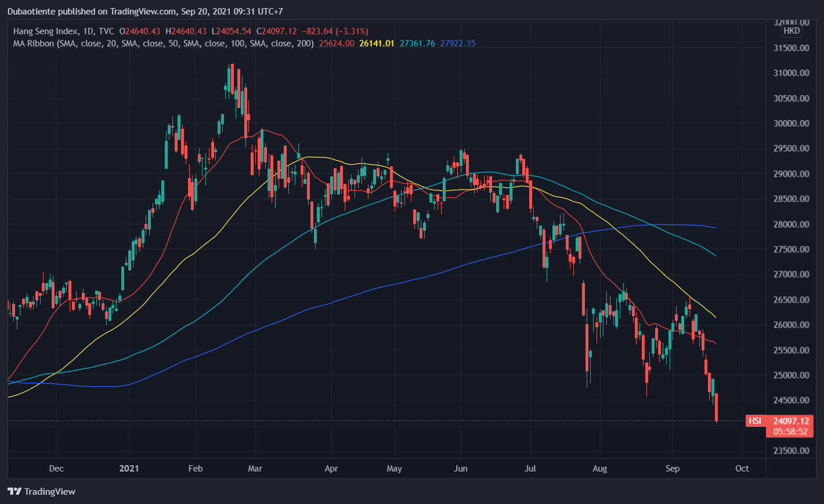Select the MA Ribbon indicator legend

coord(163,43)
